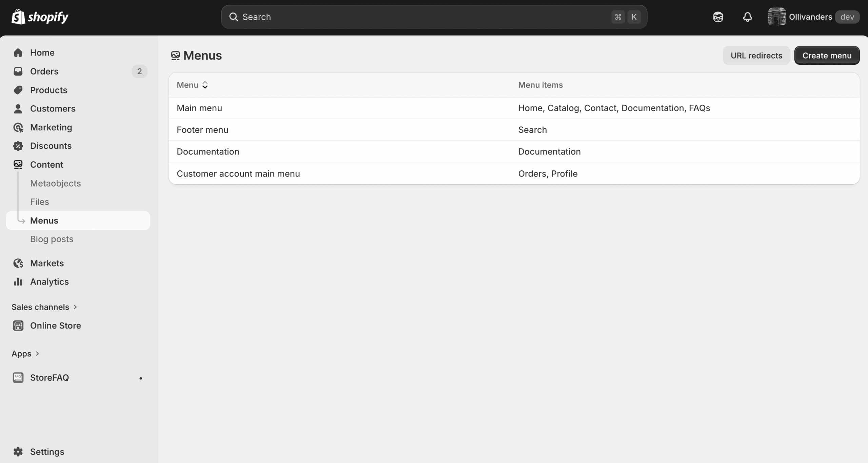Click the Sales channels label
The image size is (868, 463).
[x=40, y=307]
